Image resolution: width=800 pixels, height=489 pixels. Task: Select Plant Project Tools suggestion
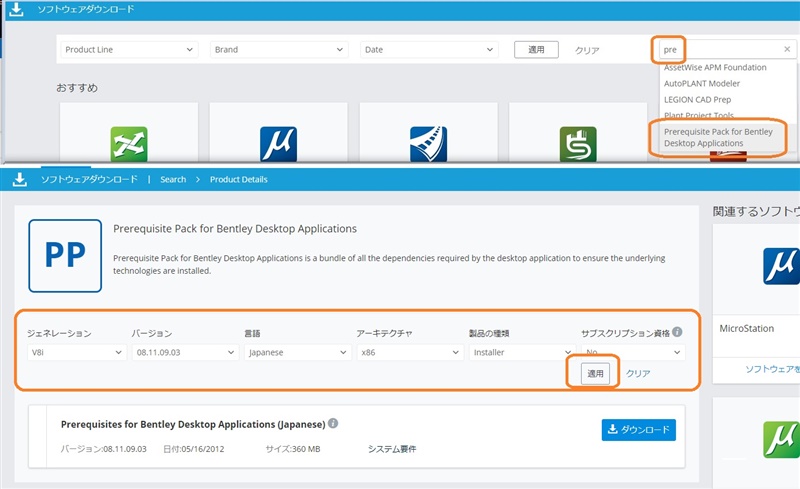coord(698,115)
